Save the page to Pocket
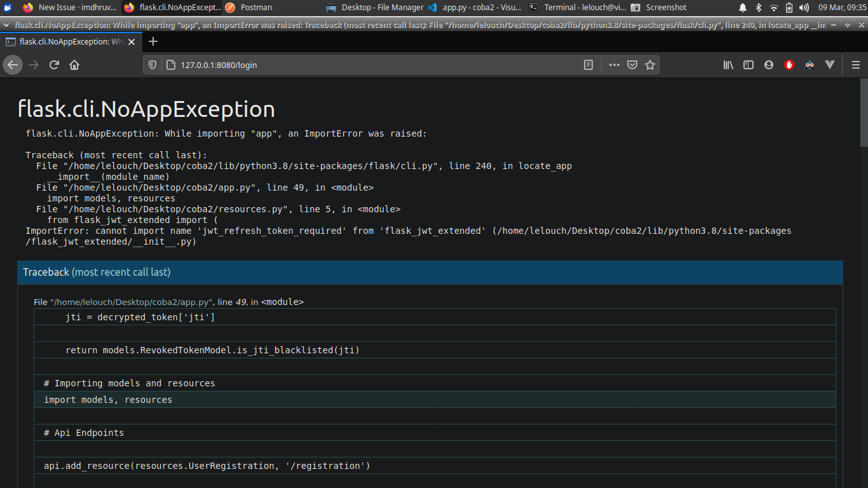Image resolution: width=868 pixels, height=488 pixels. (632, 64)
